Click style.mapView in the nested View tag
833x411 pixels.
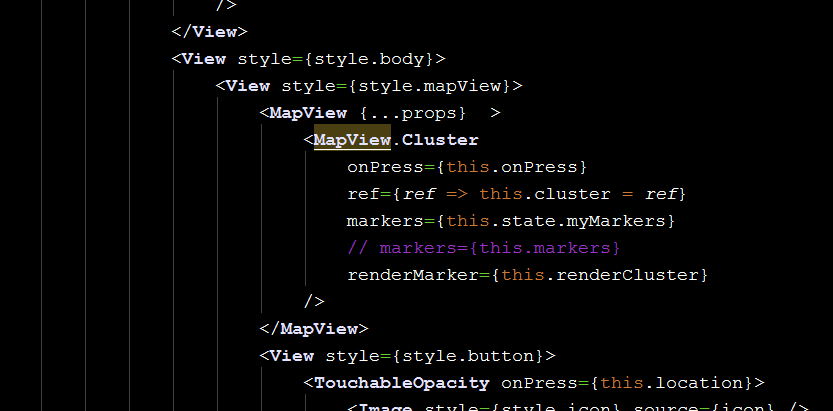pos(430,86)
